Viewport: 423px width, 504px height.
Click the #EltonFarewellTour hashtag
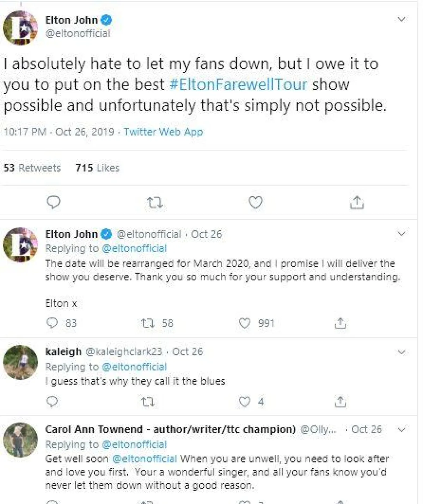(238, 85)
